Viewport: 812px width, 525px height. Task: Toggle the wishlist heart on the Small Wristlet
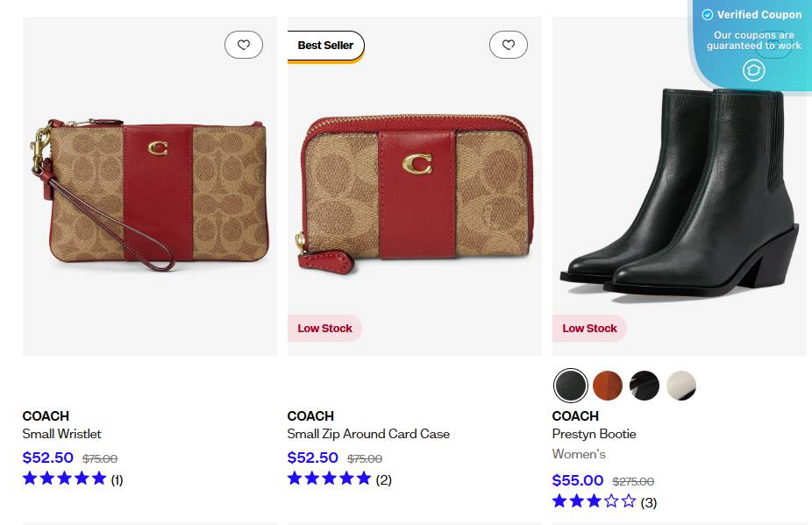(244, 45)
